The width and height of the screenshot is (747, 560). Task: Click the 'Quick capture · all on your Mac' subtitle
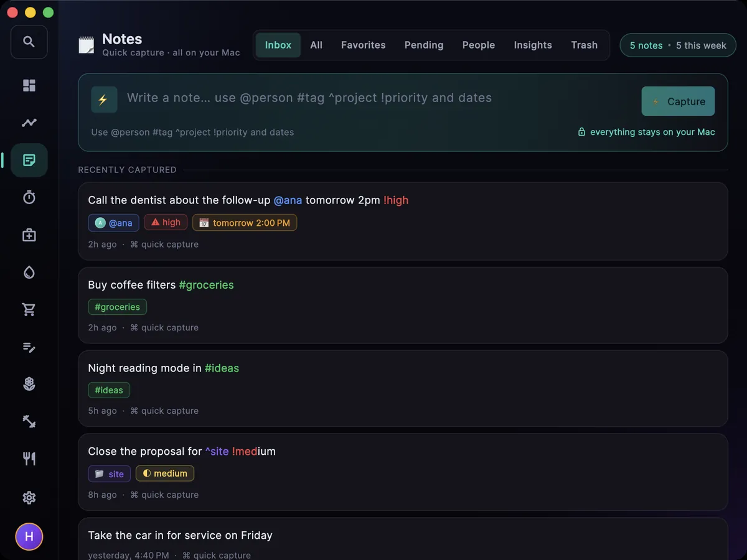[171, 53]
